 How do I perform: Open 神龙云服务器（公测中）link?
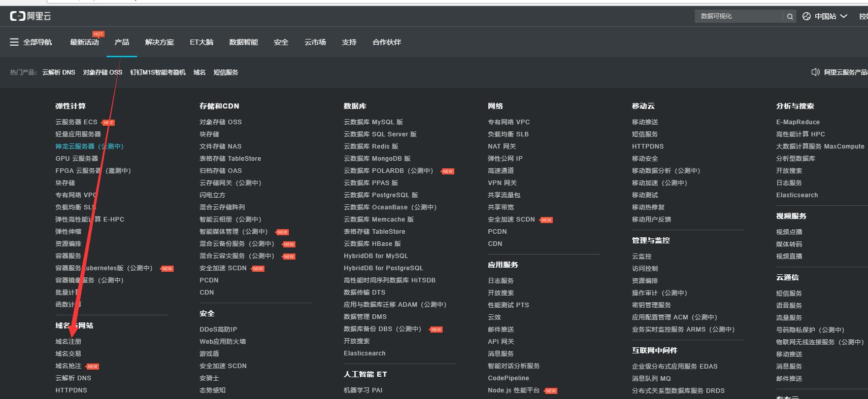tap(89, 147)
